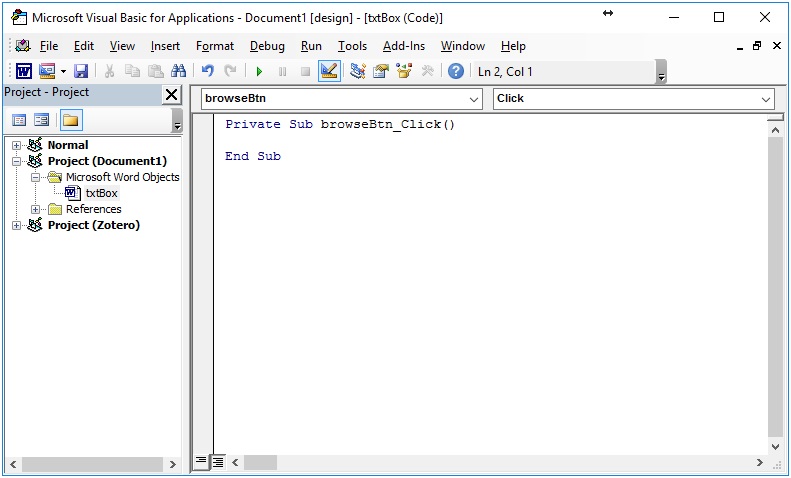Click the blank line inside browseBtn_Click sub
Screen dimensions: 791x478
tap(489, 140)
